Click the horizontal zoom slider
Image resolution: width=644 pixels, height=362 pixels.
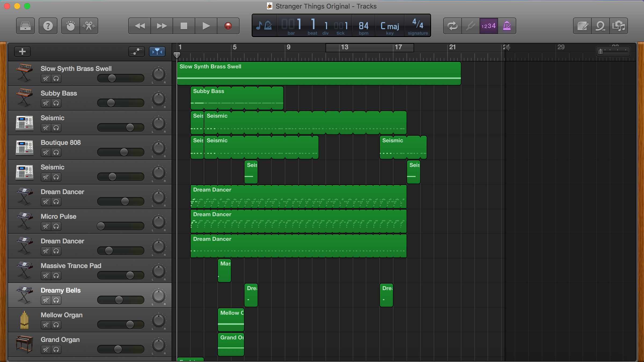coord(613,51)
